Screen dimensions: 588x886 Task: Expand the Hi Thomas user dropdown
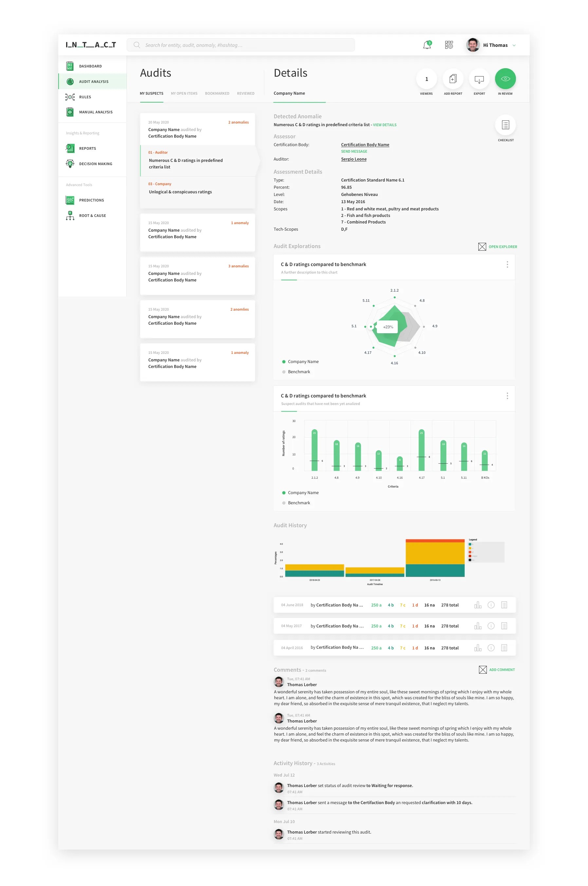point(514,46)
